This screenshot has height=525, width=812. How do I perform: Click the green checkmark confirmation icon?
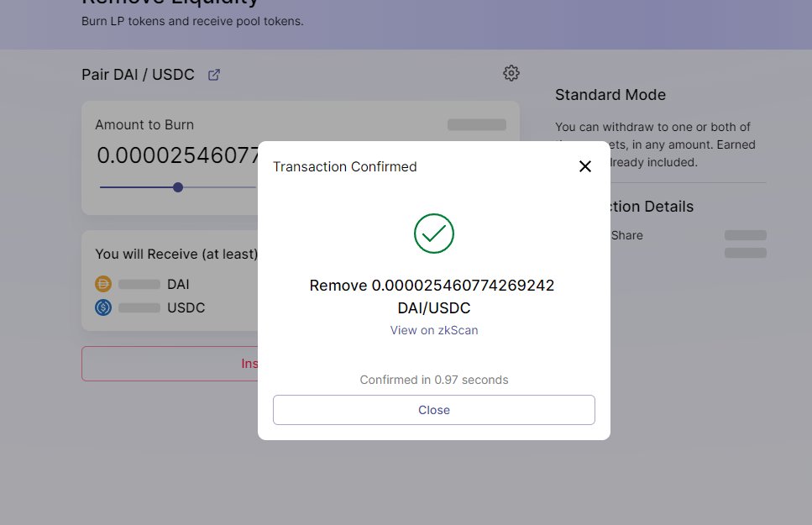click(x=434, y=234)
